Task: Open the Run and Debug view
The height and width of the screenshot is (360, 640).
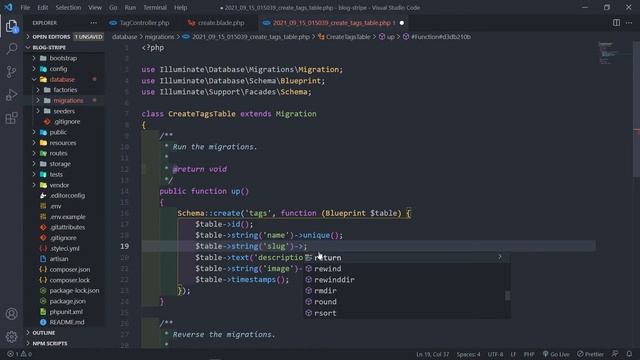Action: pos(11,95)
